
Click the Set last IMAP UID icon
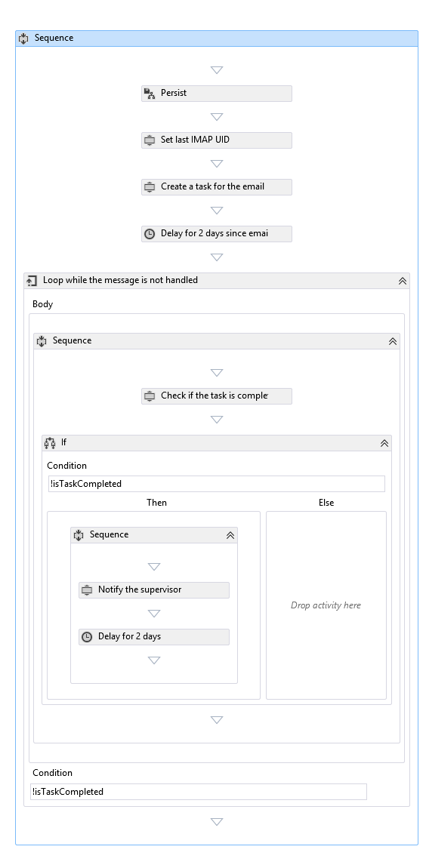click(149, 140)
